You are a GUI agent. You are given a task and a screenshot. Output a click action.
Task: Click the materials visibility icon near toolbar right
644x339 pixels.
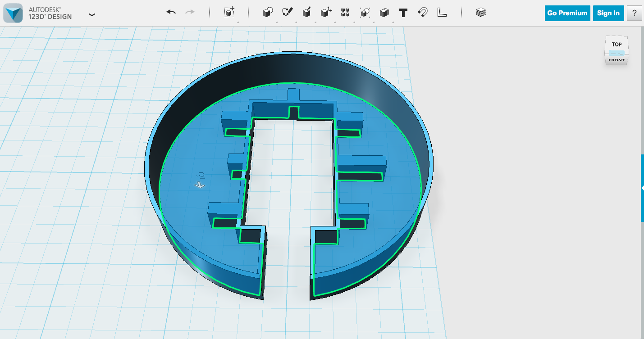pos(480,12)
